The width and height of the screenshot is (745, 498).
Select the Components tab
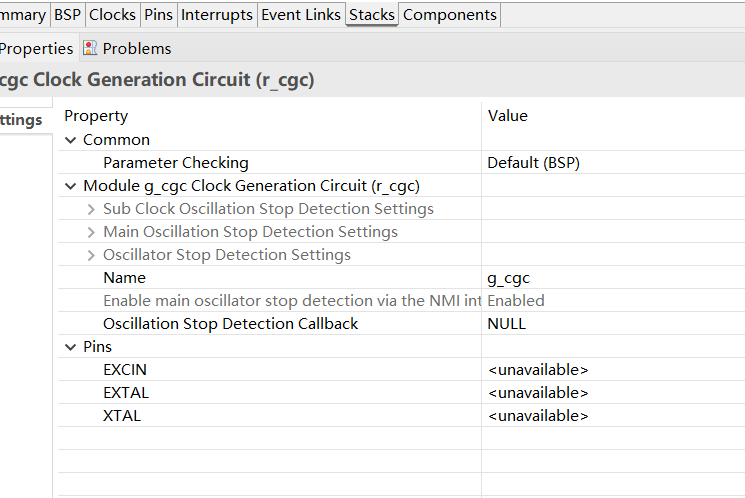pyautogui.click(x=449, y=15)
